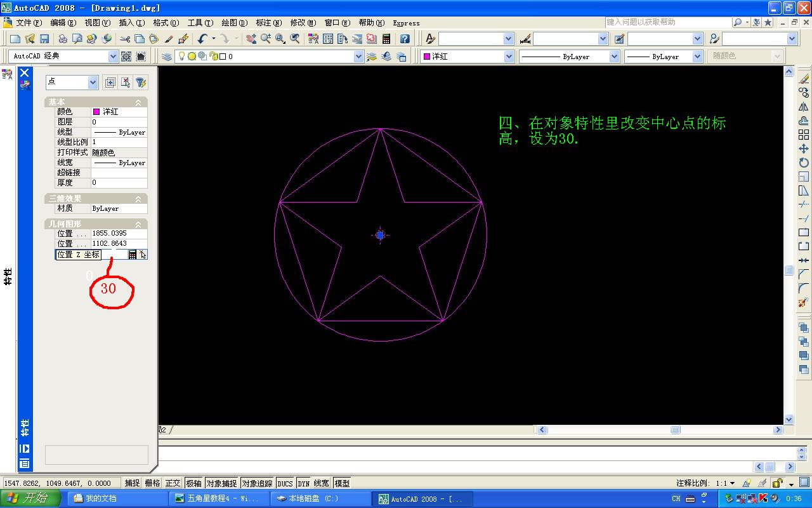This screenshot has height=508, width=812.
Task: Click the calculator icon beside Z coordinate
Action: [x=132, y=255]
